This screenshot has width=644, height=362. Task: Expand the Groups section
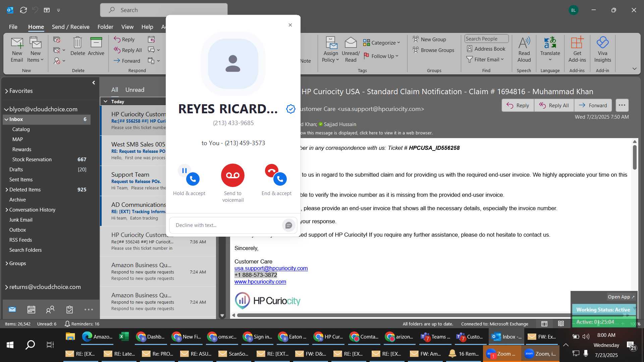pos(6,263)
